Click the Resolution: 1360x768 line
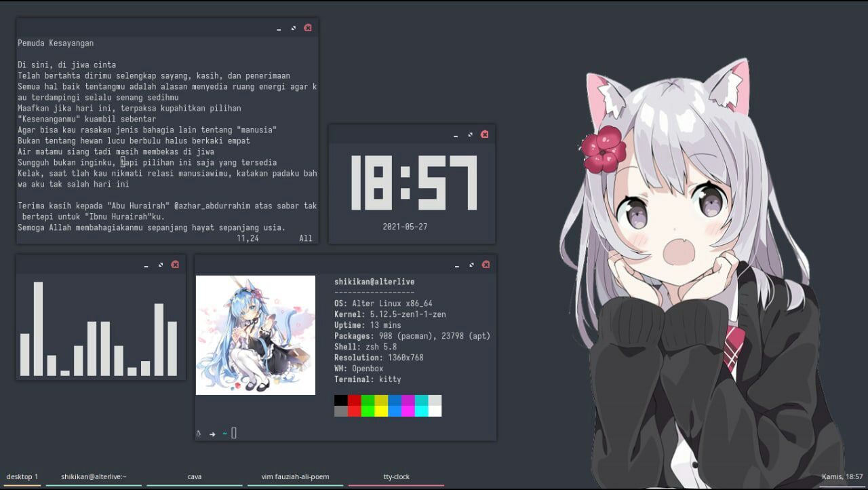Image resolution: width=868 pixels, height=490 pixels. coord(379,358)
